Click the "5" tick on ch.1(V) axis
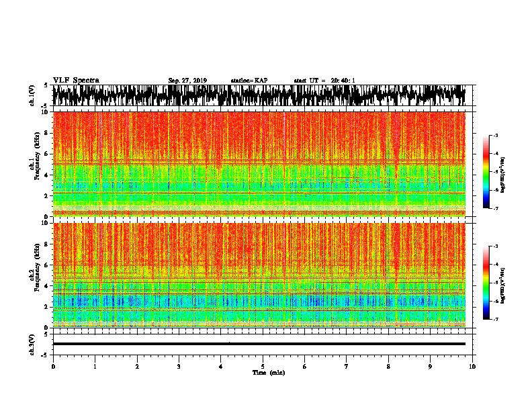Screen dimensions: 532x411 (46, 85)
